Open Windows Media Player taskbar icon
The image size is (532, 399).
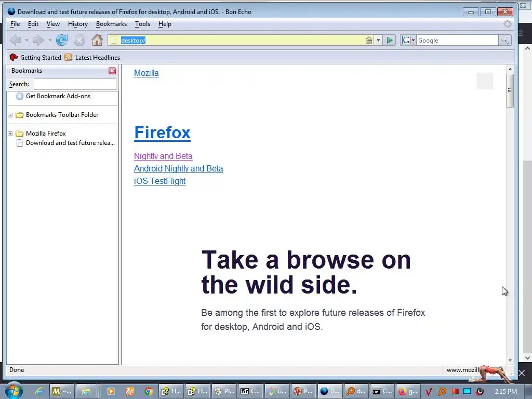111,392
